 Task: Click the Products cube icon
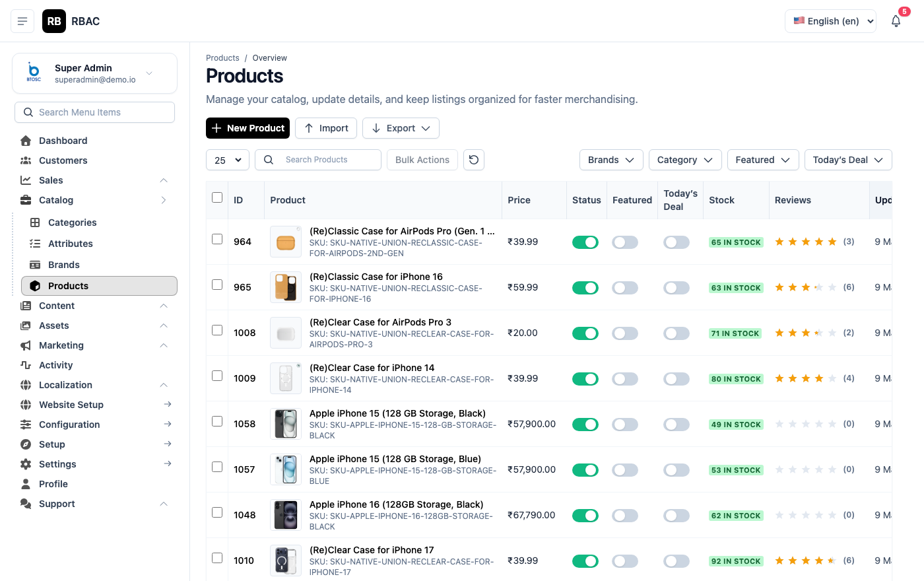point(35,286)
